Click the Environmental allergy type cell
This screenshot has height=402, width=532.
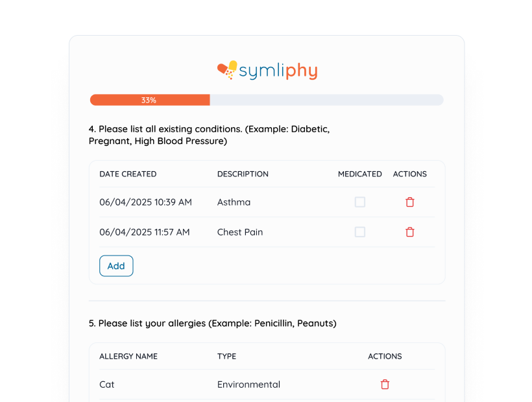tap(248, 384)
